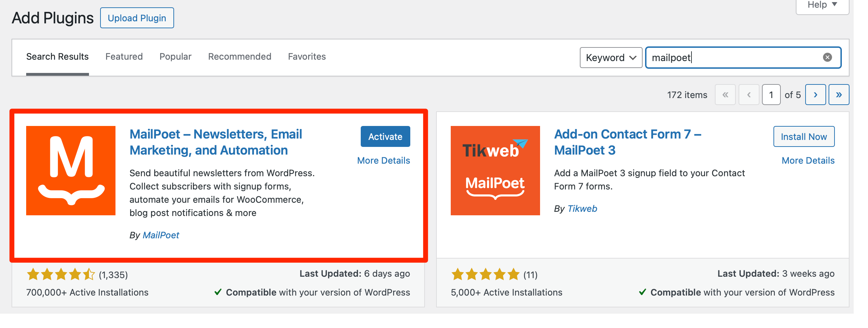The height and width of the screenshot is (328, 868).
Task: Go to the next page of results
Action: (815, 95)
